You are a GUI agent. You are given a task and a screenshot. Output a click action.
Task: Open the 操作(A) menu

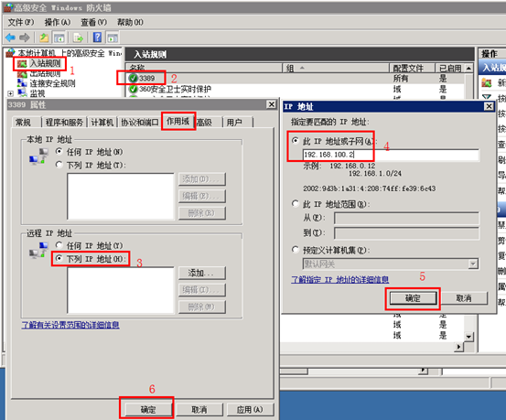[x=58, y=22]
